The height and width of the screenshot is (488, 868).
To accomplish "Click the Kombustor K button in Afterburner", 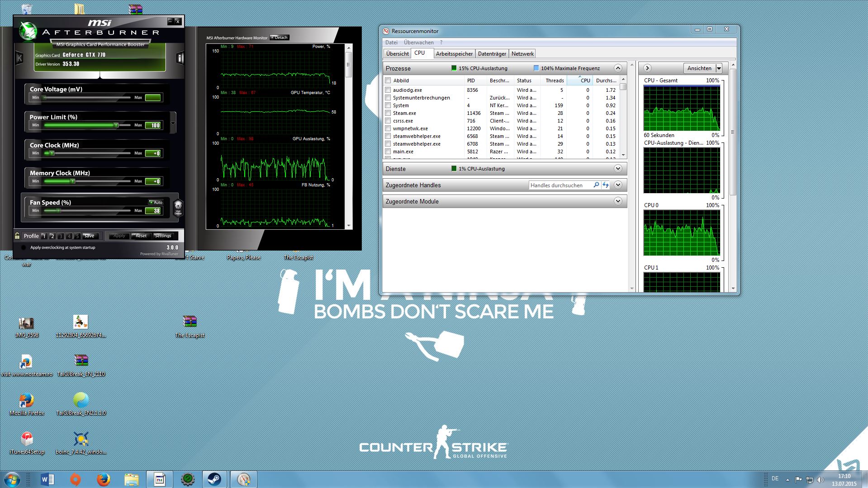I will click(x=19, y=58).
